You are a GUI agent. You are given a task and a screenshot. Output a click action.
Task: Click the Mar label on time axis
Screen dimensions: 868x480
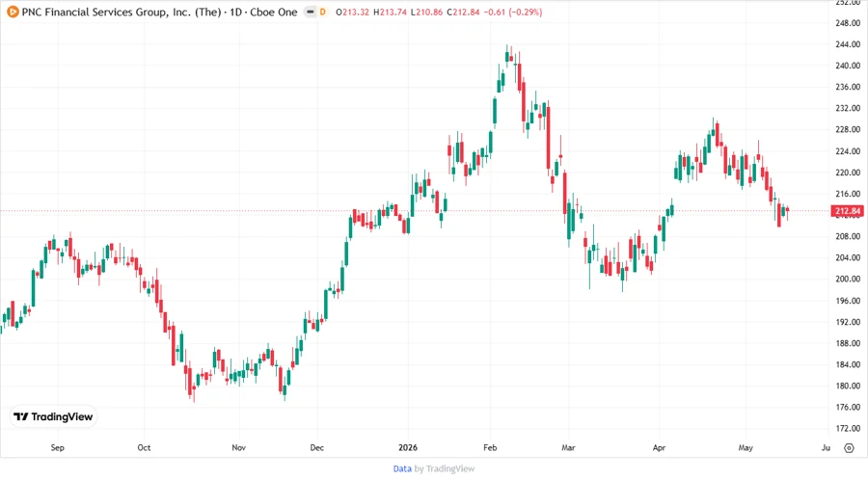568,447
